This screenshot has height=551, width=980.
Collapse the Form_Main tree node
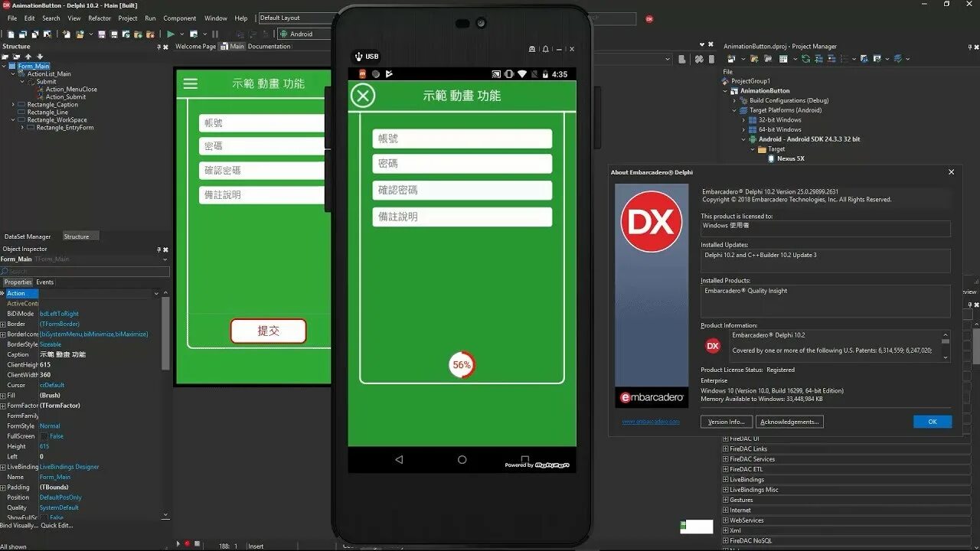(3, 66)
